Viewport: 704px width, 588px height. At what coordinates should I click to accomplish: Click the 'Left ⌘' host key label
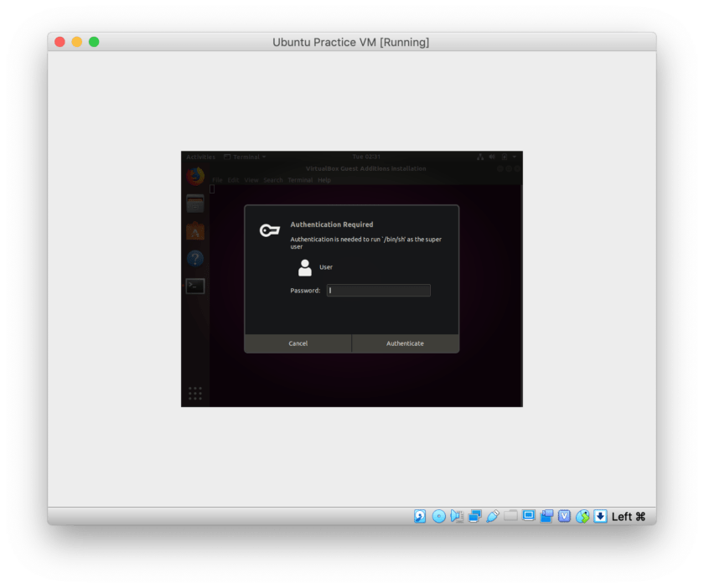pyautogui.click(x=628, y=517)
